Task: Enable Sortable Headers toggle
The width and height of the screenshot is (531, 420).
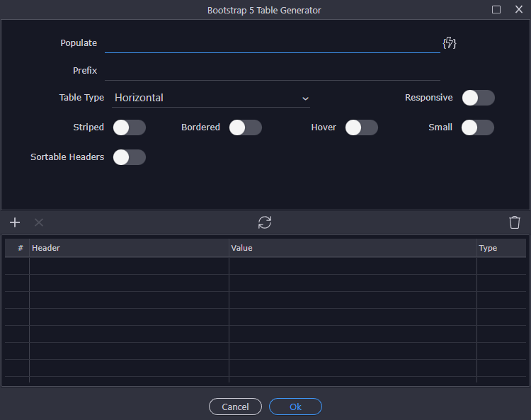Action: (130, 157)
